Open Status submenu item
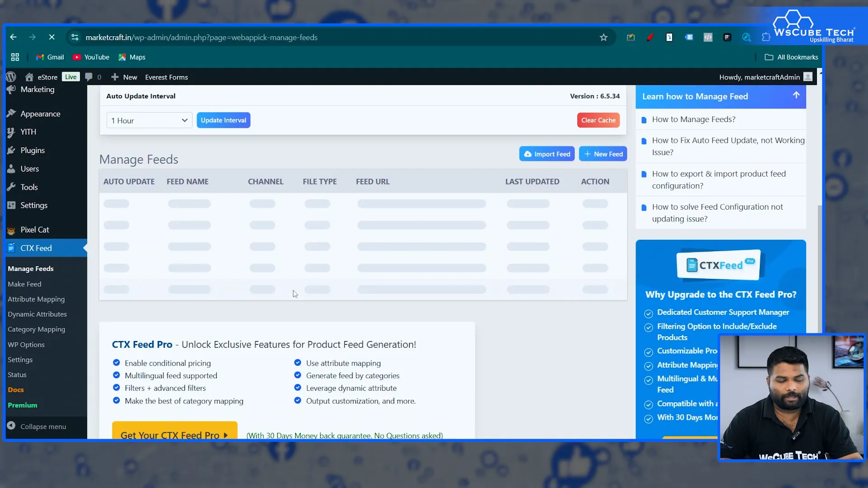Image resolution: width=868 pixels, height=488 pixels. (x=17, y=375)
